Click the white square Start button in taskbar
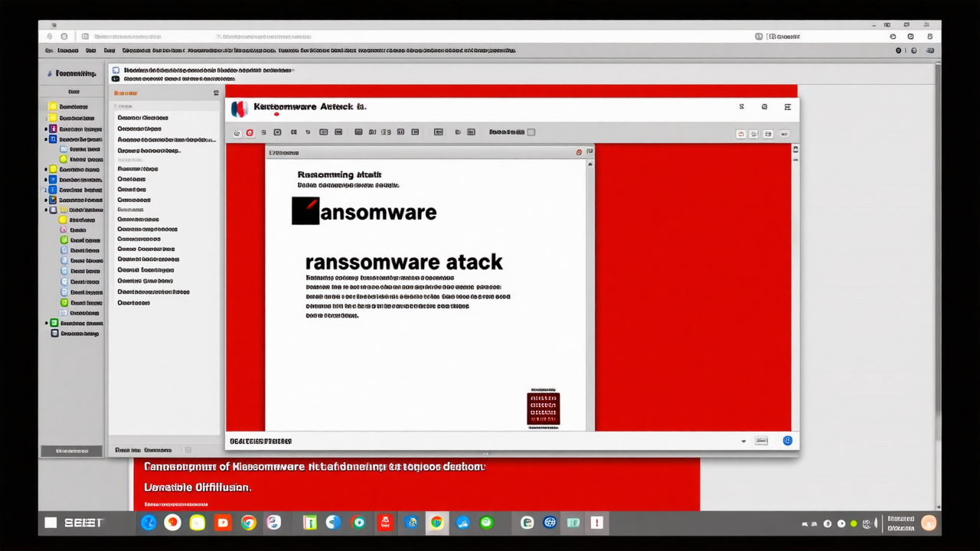 coord(51,523)
